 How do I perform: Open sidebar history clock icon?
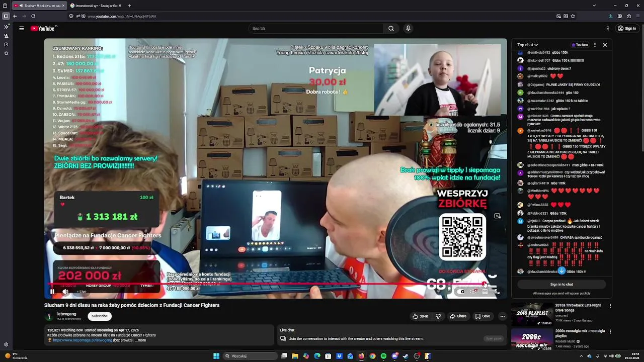tap(6, 45)
